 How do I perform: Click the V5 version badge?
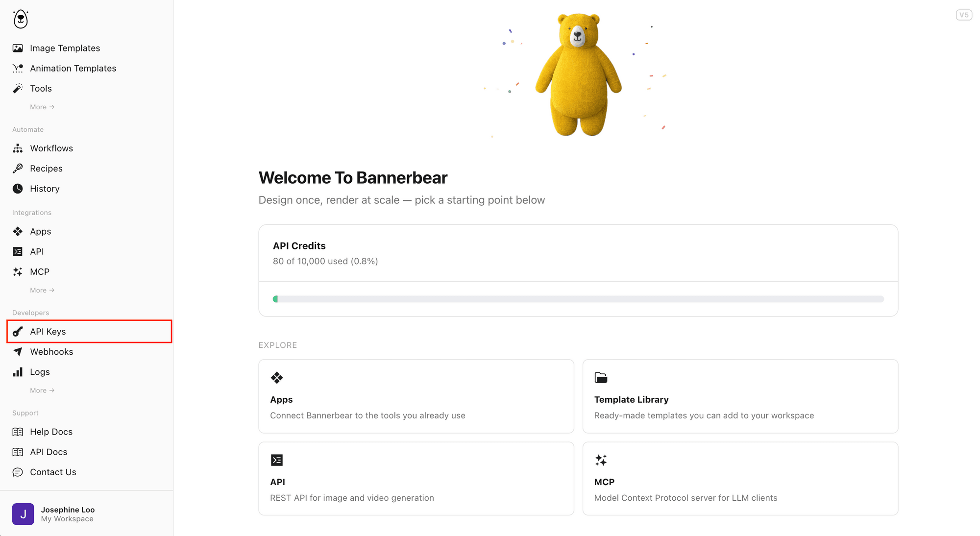click(x=964, y=15)
